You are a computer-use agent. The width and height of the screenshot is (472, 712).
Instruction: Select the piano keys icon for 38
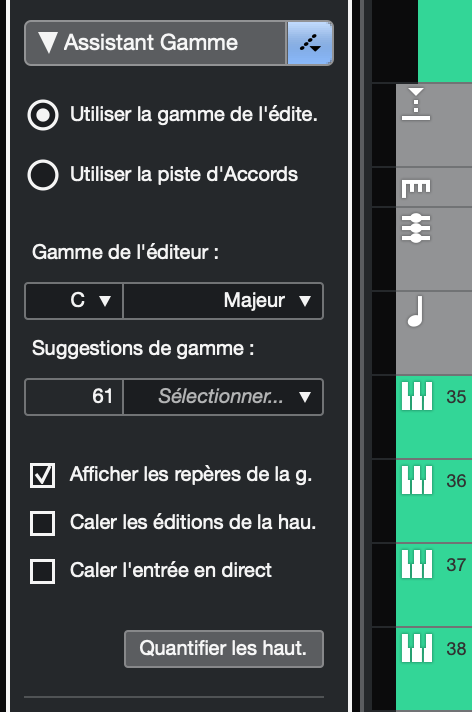coord(417,648)
